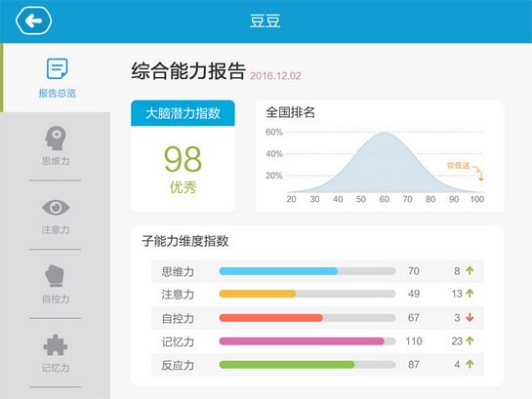Click the 记忆力 row label
This screenshot has width=532, height=399.
pyautogui.click(x=178, y=341)
